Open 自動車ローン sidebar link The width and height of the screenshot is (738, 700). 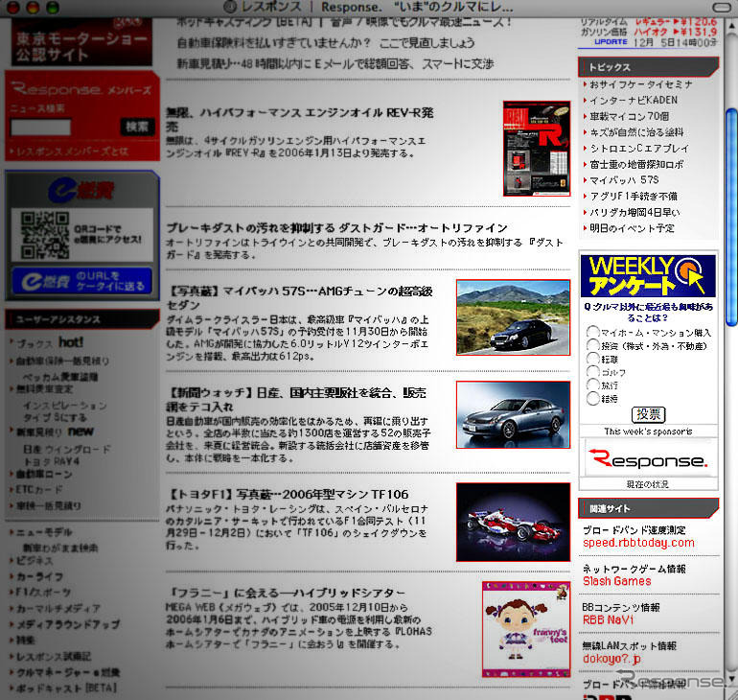(44, 474)
